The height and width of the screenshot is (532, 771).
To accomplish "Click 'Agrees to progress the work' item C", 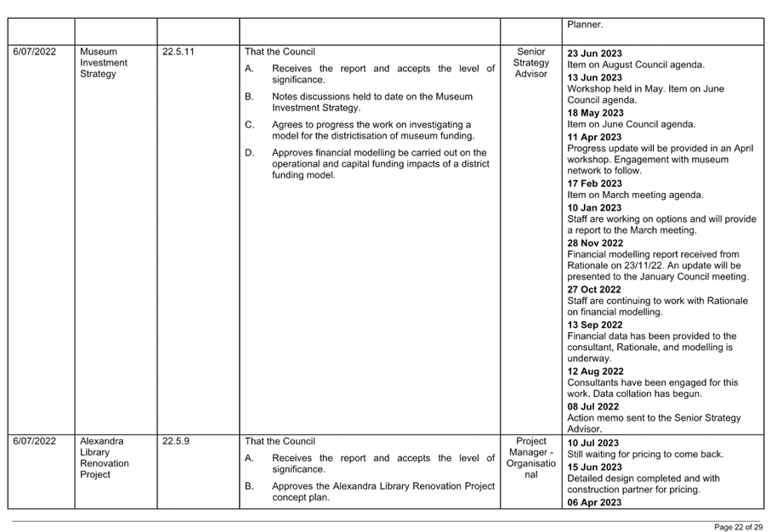I will [x=373, y=130].
